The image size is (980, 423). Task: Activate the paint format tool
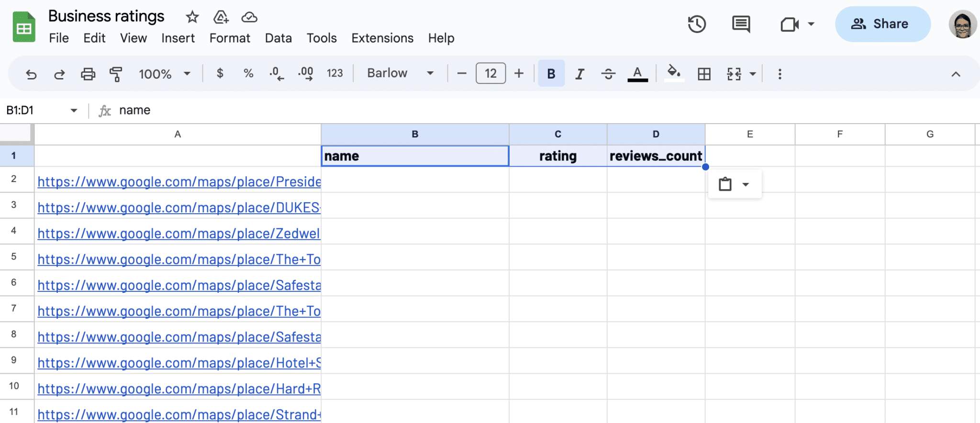tap(116, 74)
